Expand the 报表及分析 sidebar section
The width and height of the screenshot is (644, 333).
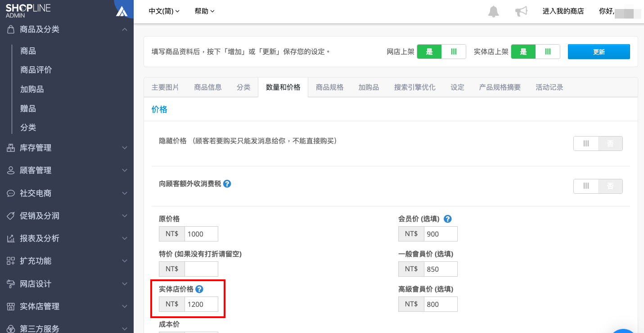(x=125, y=238)
